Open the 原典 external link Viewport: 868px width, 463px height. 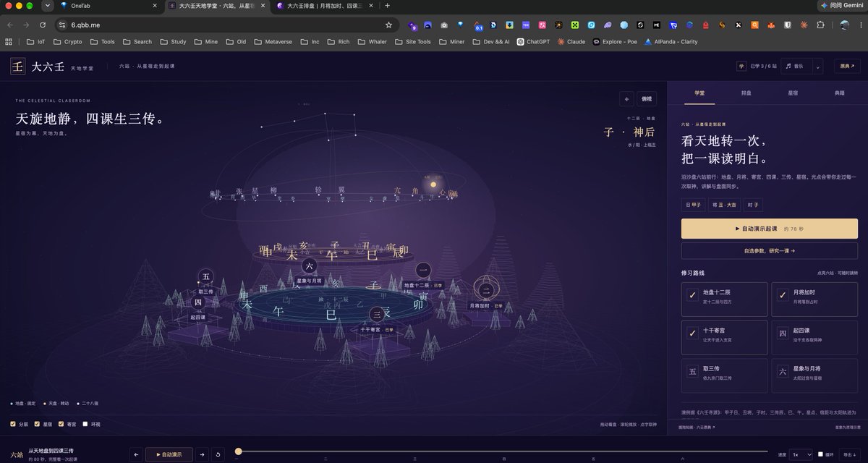point(847,67)
